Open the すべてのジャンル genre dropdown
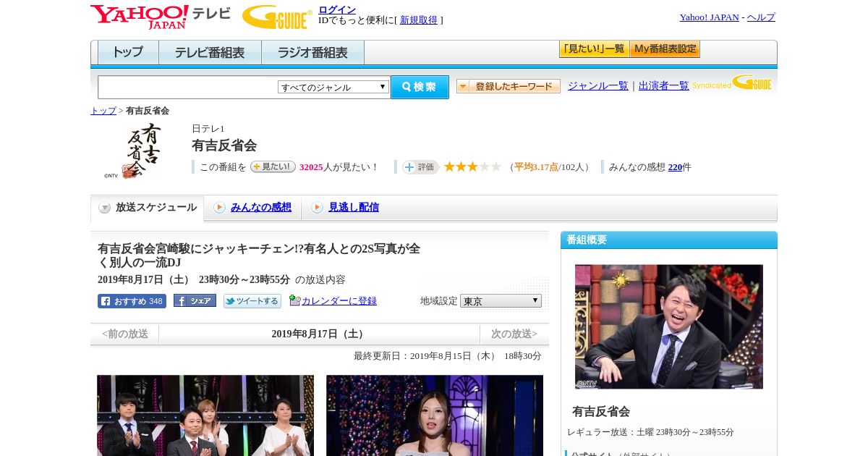The width and height of the screenshot is (868, 456). (333, 87)
